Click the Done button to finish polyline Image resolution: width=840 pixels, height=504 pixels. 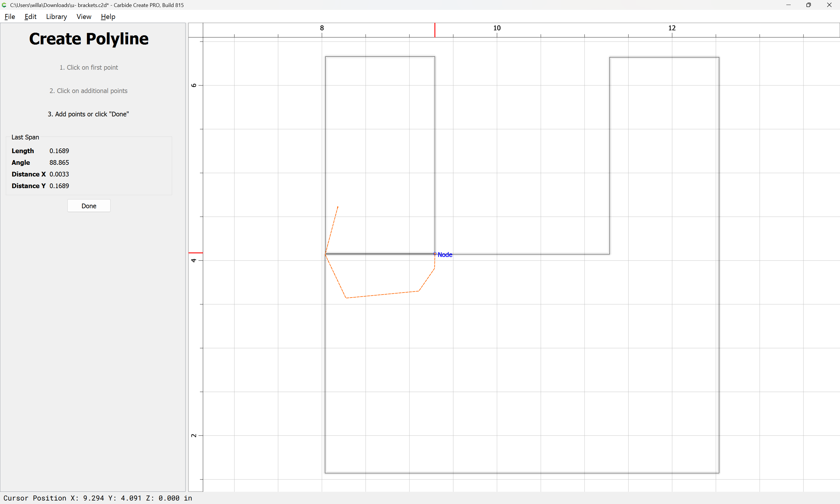89,206
